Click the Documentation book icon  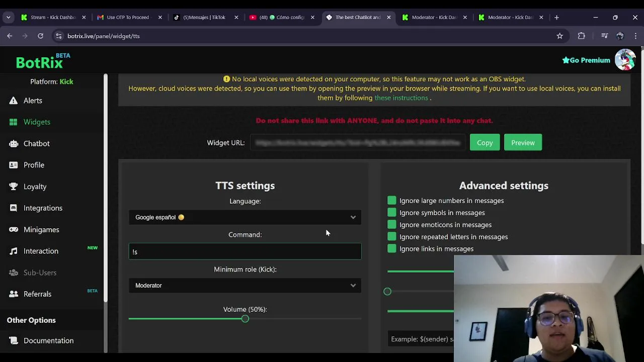pyautogui.click(x=13, y=341)
